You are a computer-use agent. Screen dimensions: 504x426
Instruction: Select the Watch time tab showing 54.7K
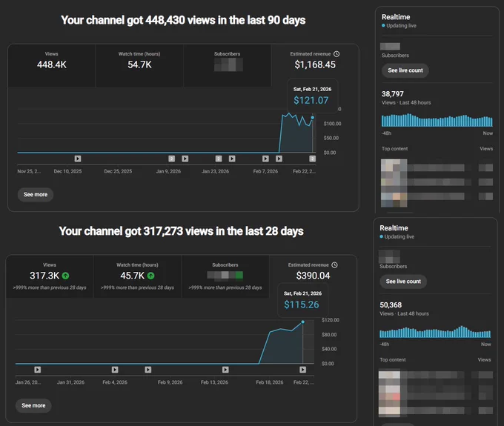139,65
